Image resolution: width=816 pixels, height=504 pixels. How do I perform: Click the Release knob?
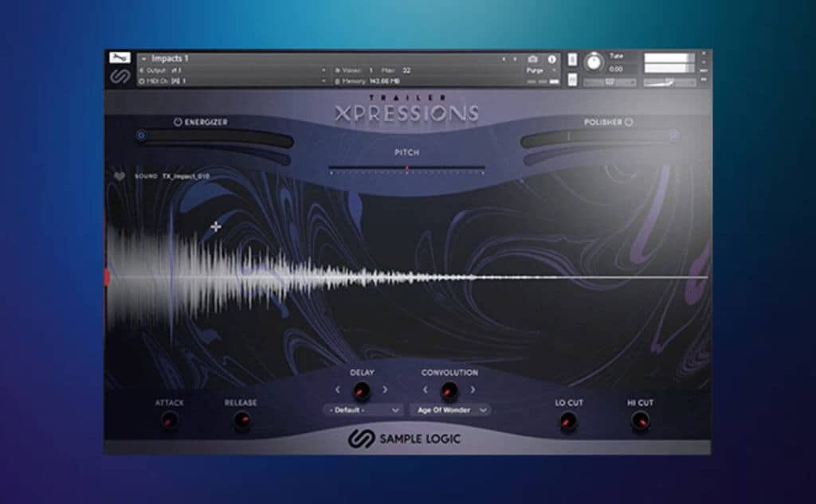(x=241, y=420)
